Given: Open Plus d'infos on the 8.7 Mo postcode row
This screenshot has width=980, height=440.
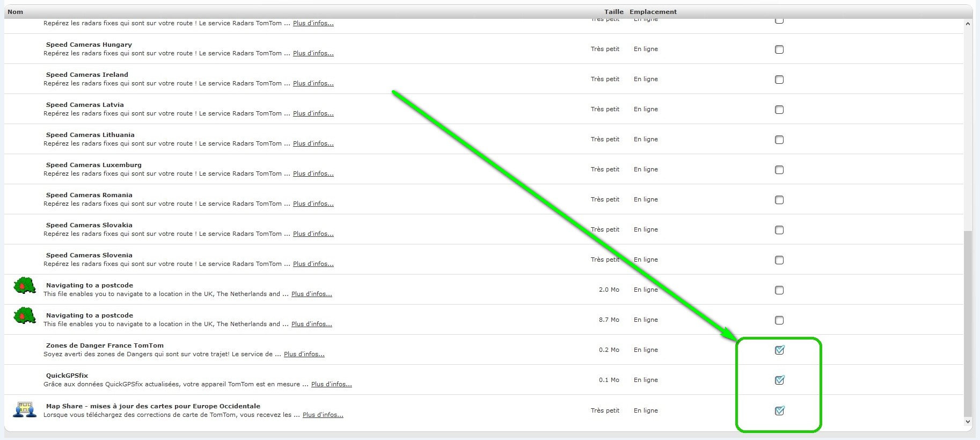Looking at the screenshot, I should (x=312, y=324).
